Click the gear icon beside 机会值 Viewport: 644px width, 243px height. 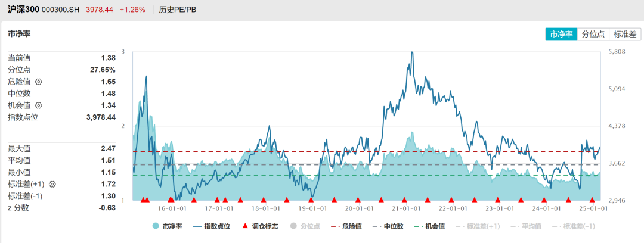39,105
